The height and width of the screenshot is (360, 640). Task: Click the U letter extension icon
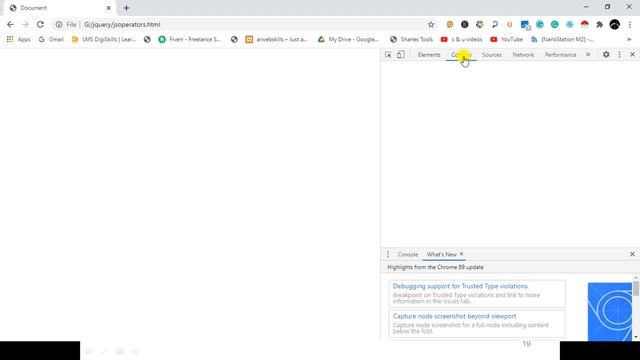(509, 24)
